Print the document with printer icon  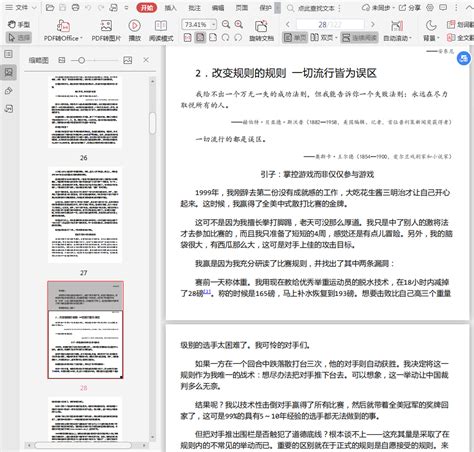pos(76,7)
